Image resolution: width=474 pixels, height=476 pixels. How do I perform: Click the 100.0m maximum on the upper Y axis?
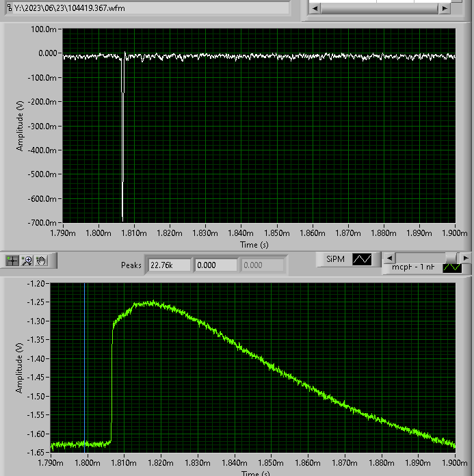pyautogui.click(x=43, y=29)
